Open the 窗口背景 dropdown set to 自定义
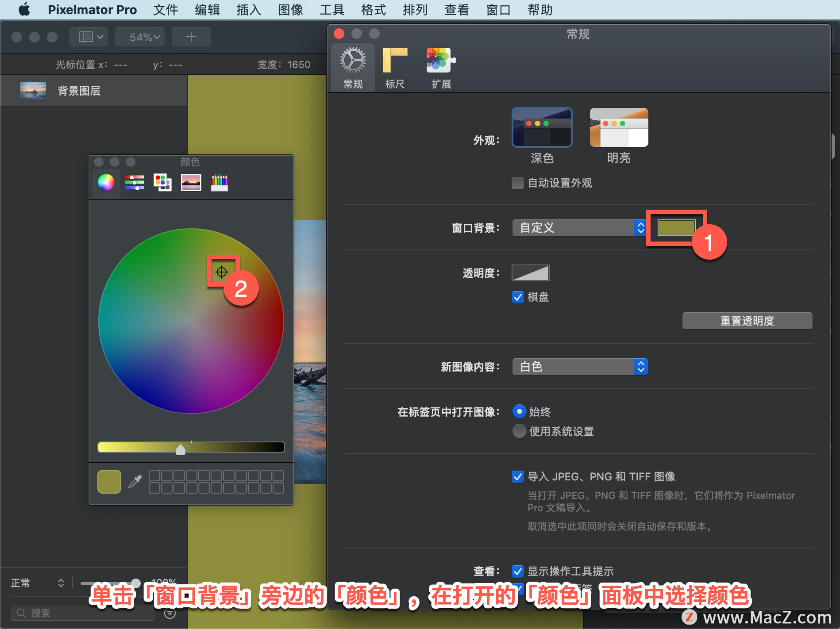The width and height of the screenshot is (840, 629). 580,228
